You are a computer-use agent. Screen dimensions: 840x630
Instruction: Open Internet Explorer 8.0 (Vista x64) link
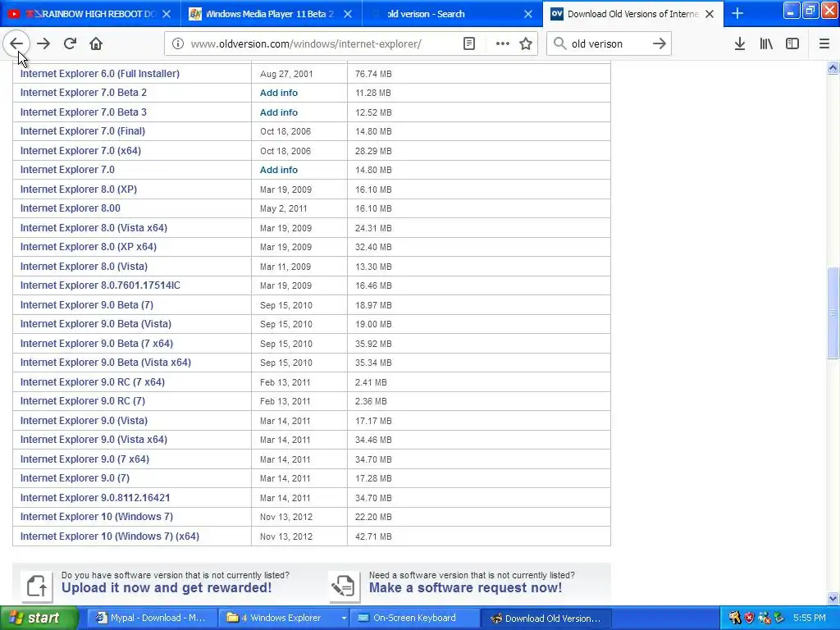pos(94,228)
